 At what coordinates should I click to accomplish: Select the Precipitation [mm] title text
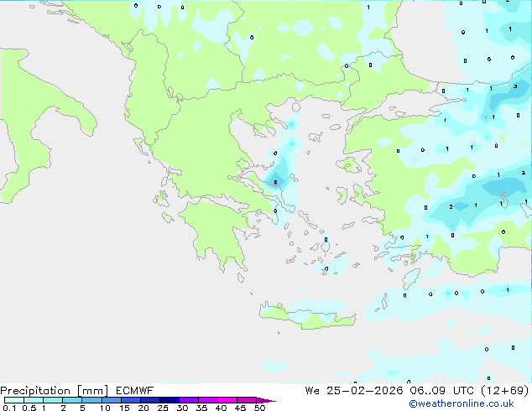click(55, 391)
